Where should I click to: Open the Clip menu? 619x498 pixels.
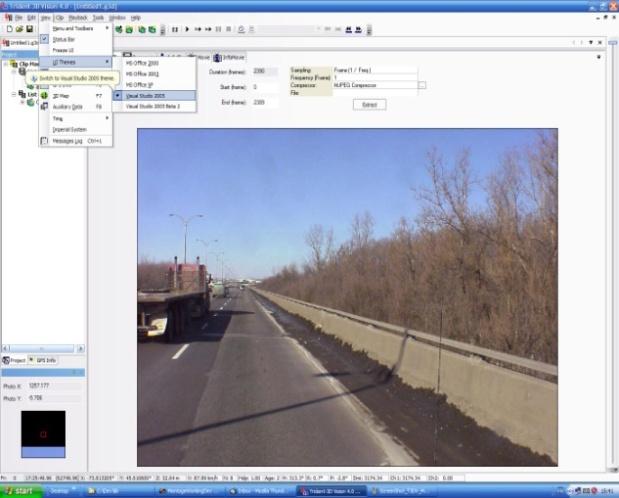(x=60, y=18)
